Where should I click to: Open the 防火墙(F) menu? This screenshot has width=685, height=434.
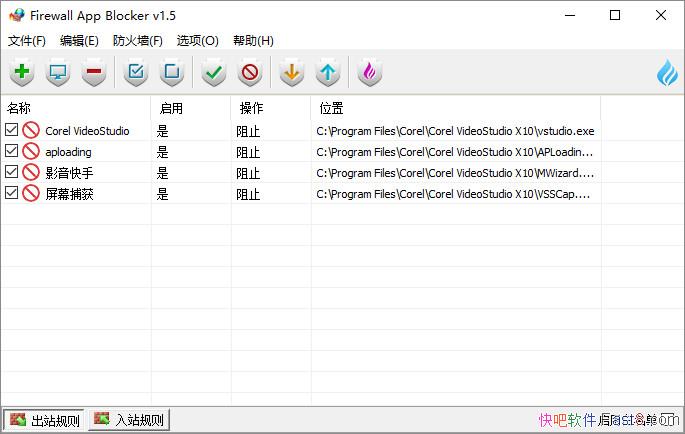(138, 41)
